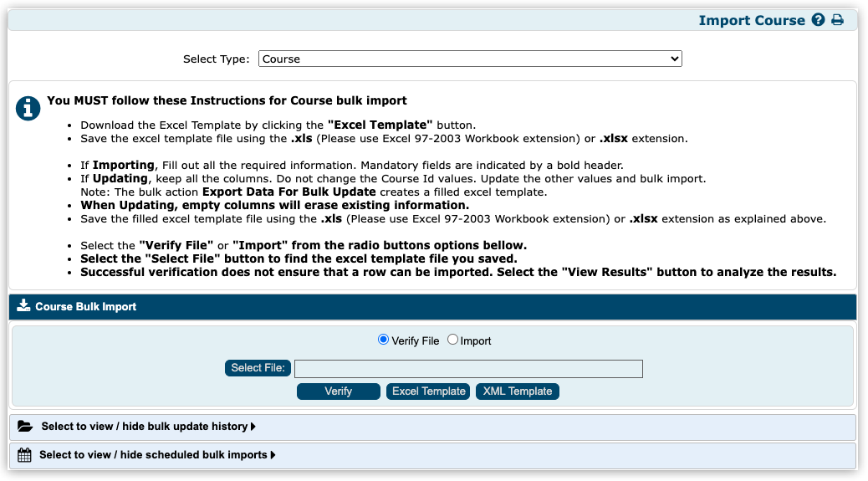Click the printer icon in the header
The width and height of the screenshot is (868, 481).
pos(837,20)
